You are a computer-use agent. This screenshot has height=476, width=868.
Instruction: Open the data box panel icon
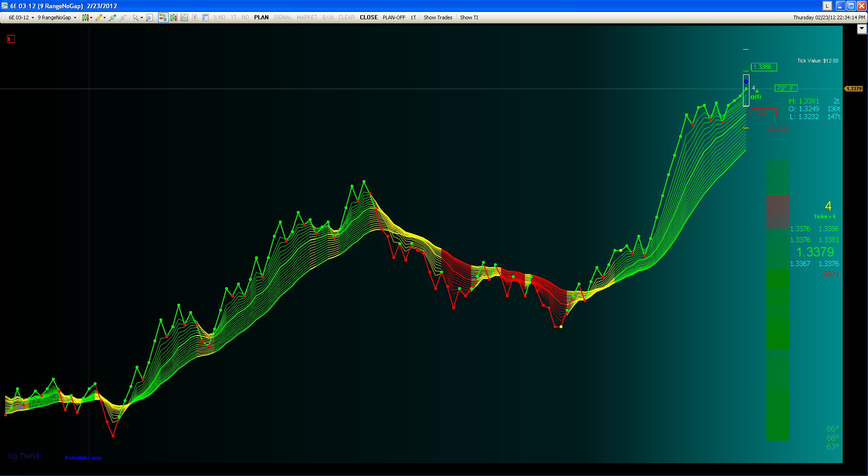(x=205, y=17)
